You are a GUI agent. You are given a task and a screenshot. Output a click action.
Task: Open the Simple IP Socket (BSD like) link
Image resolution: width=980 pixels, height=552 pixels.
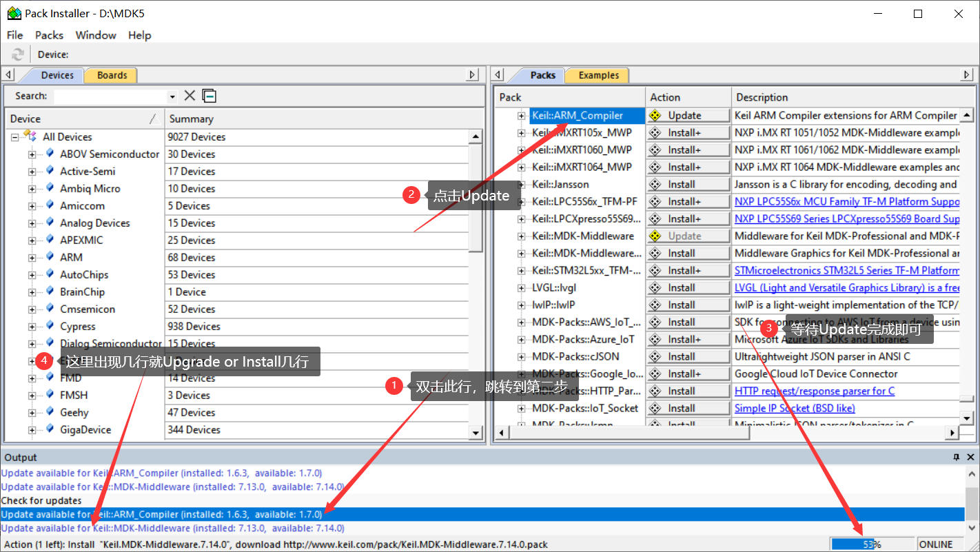pos(795,408)
